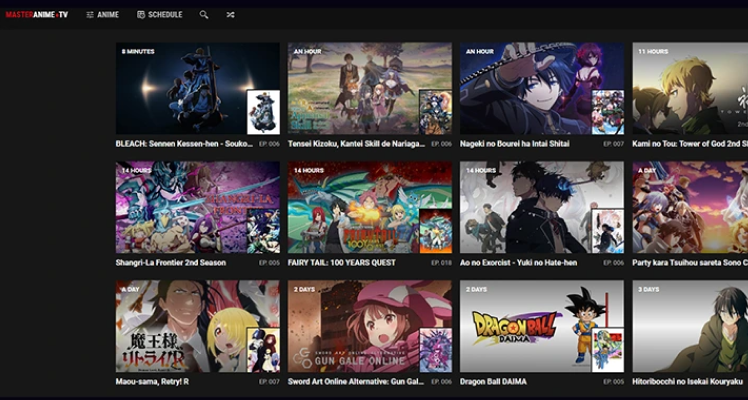Go to MasterAnime.TV home logo

tap(37, 15)
